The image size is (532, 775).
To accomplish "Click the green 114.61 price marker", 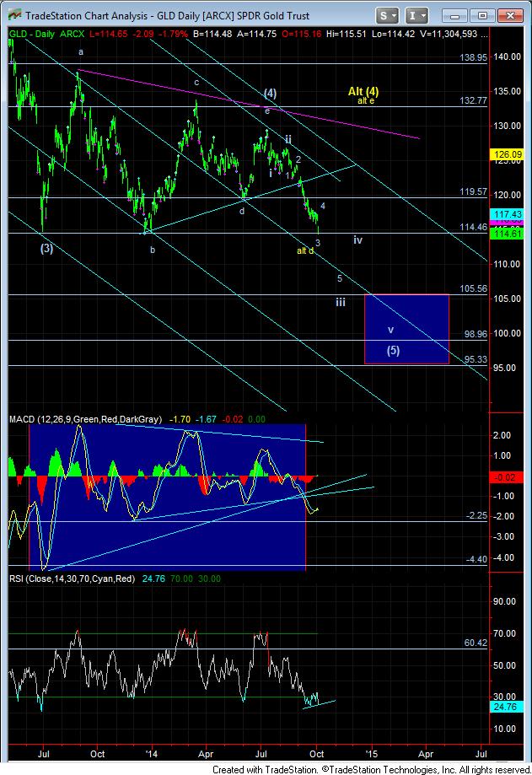I will [x=507, y=234].
